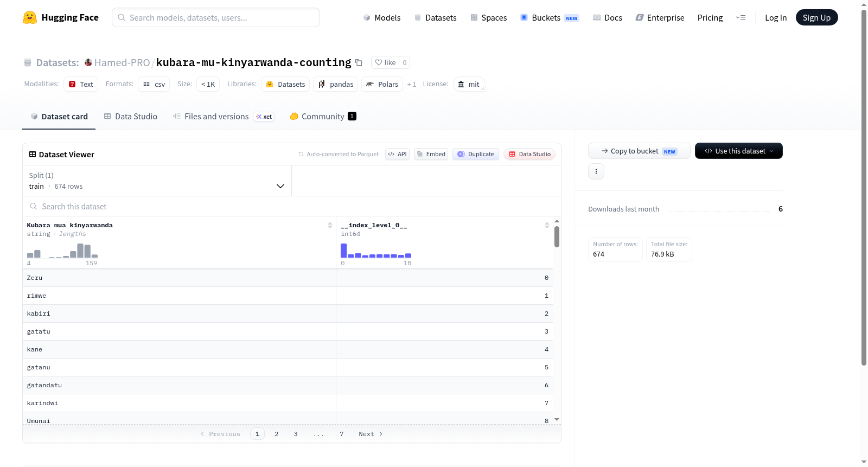Switch to the Data Studio tab
Viewport: 868px width, 467px height.
130,116
